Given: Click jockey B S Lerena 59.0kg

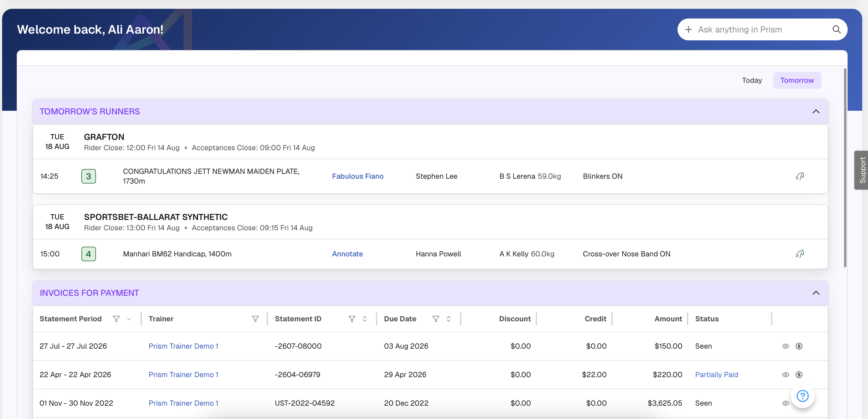Looking at the screenshot, I should (530, 176).
